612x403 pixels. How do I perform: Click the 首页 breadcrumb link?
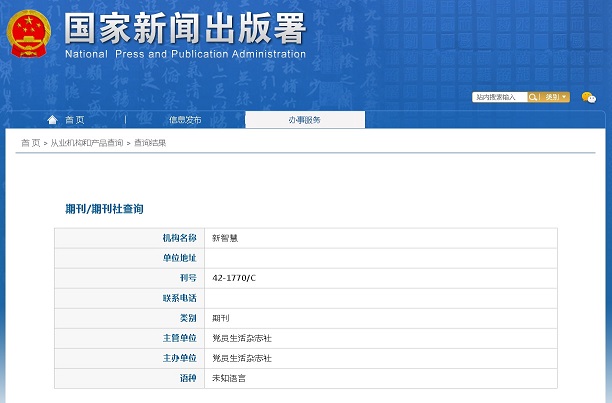click(x=31, y=143)
